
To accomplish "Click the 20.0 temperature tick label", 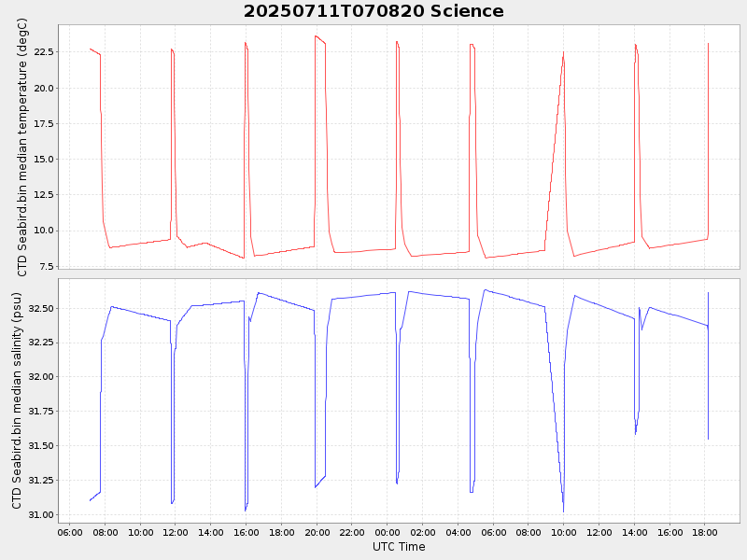I will [44, 88].
